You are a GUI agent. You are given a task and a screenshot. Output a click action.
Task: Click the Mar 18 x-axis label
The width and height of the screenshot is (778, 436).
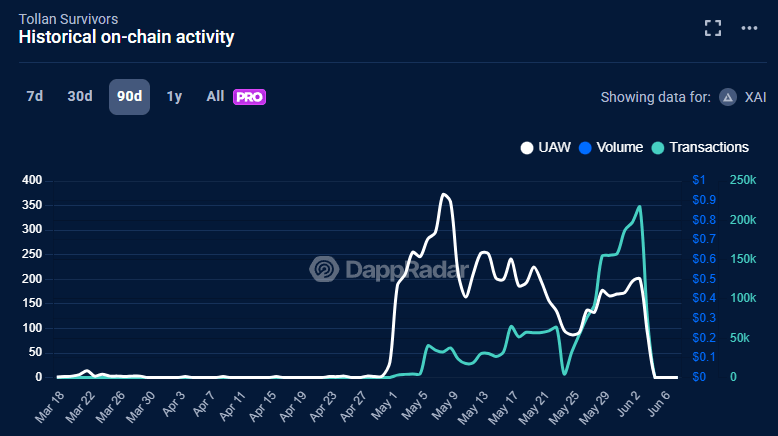point(50,407)
